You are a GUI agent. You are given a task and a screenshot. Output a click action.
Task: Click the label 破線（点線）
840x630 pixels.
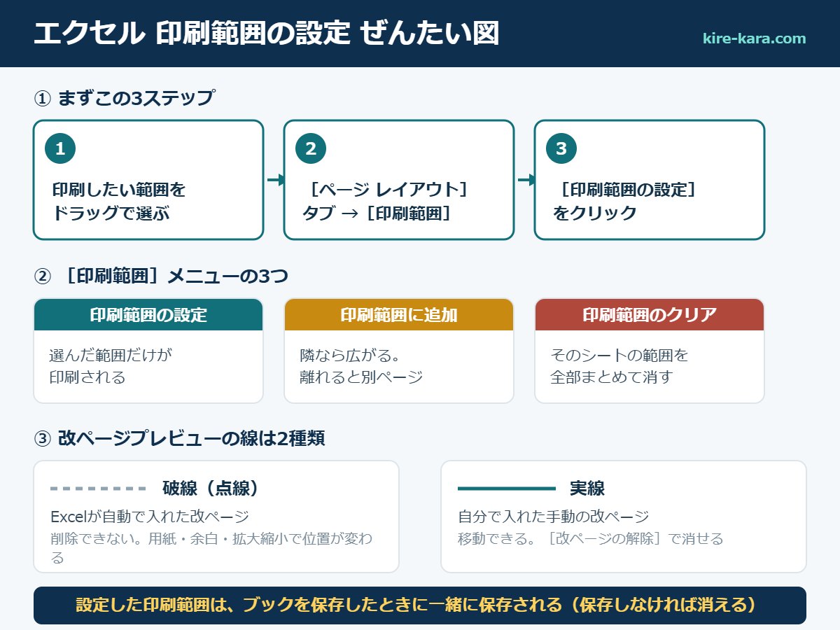[211, 488]
